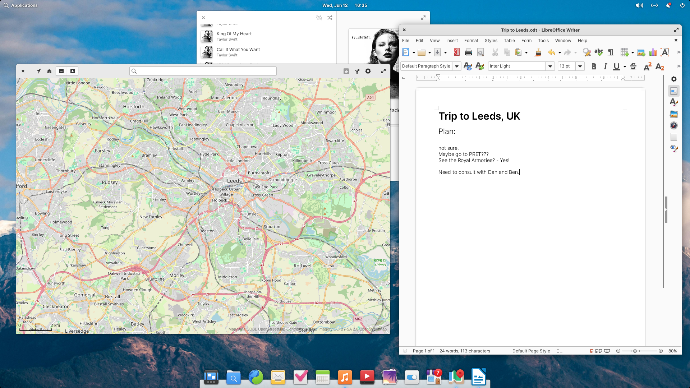Apply Subscript formatting
690x388 pixels.
pos(660,66)
